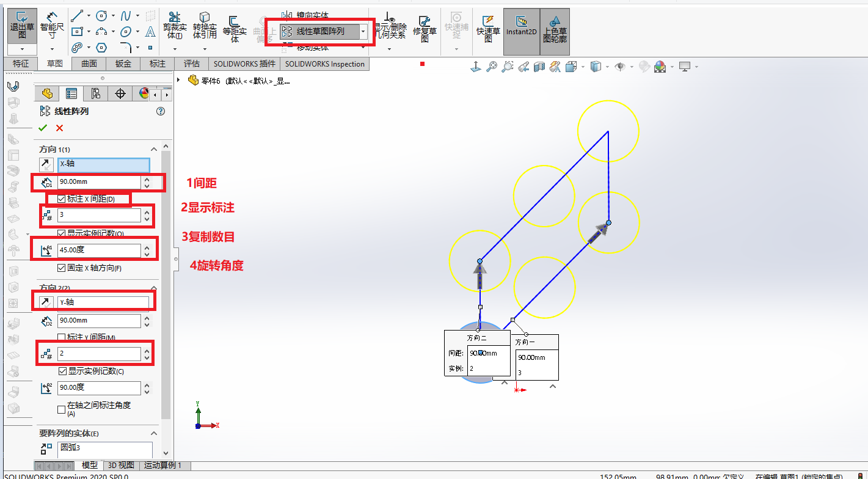Select the Trim Entities (剪裁实体) tool
The height and width of the screenshot is (479, 868).
point(175,26)
